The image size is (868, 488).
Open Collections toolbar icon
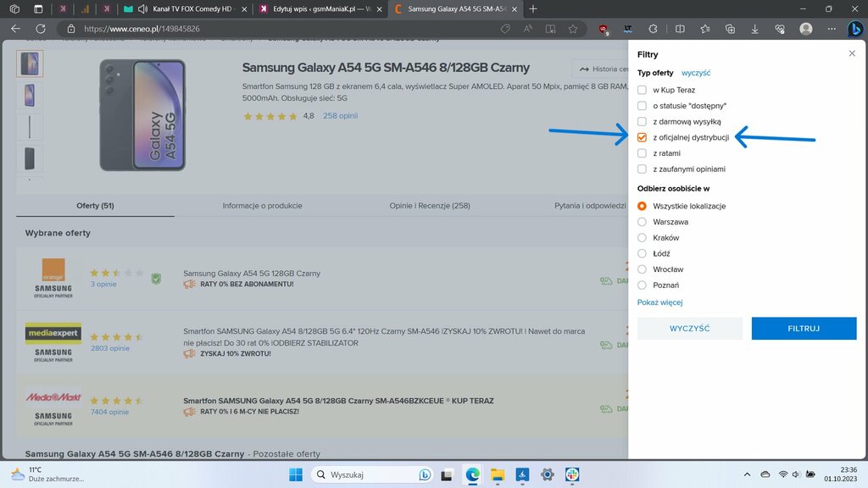tap(730, 29)
